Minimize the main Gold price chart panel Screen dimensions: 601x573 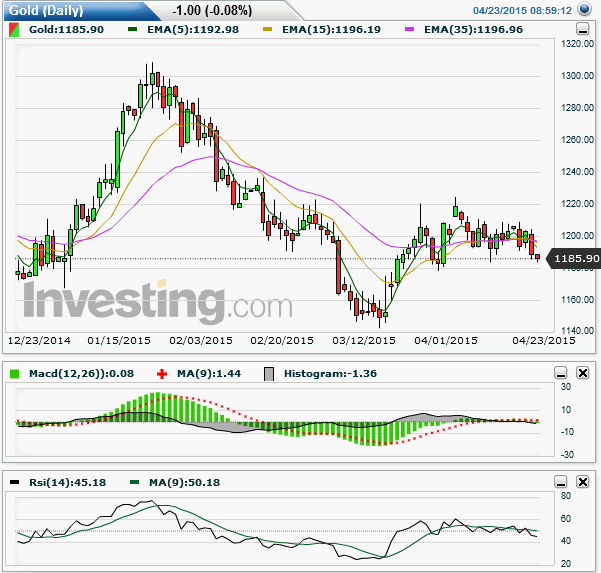pos(583,29)
